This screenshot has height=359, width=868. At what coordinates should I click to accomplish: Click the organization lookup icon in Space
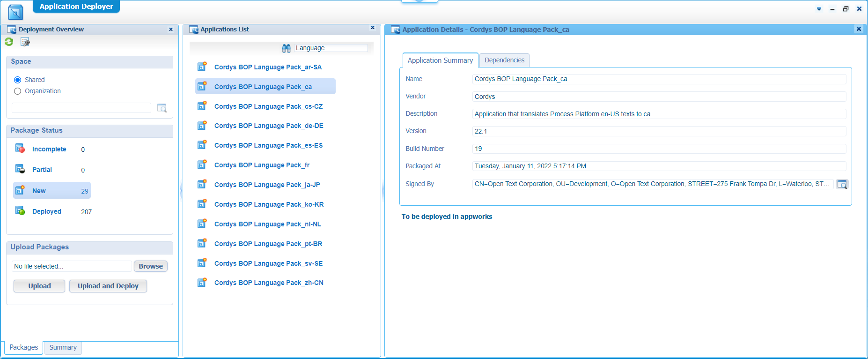pyautogui.click(x=162, y=108)
